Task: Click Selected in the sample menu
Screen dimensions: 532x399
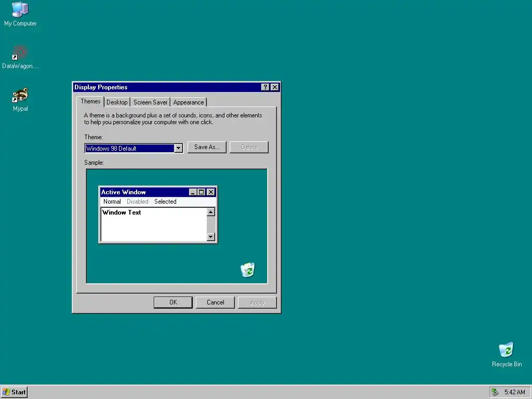Action: point(165,202)
